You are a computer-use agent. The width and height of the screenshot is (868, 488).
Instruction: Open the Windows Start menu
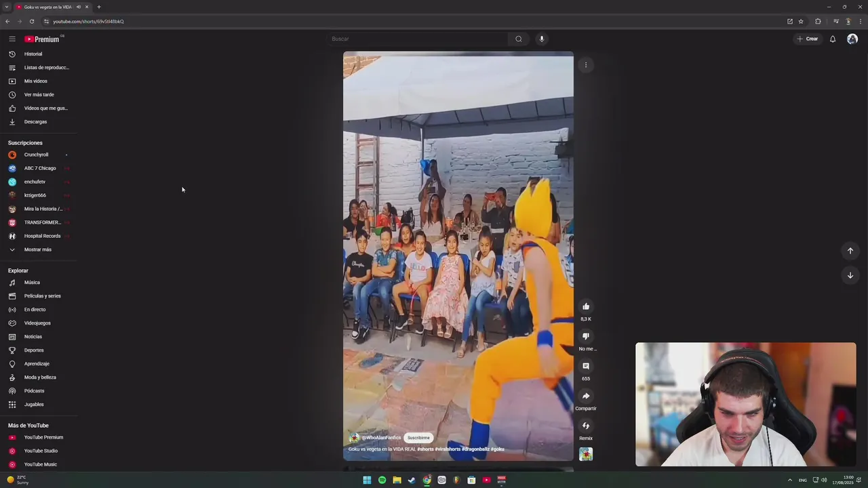point(367,480)
